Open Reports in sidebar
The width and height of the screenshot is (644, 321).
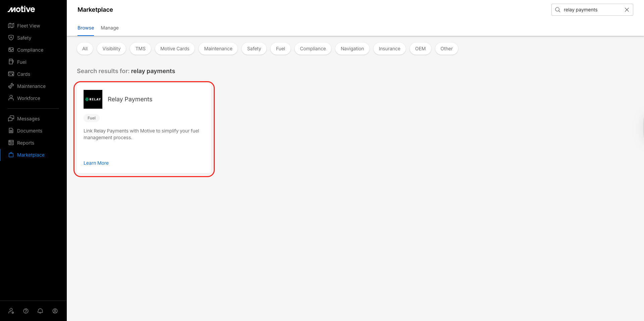[26, 143]
